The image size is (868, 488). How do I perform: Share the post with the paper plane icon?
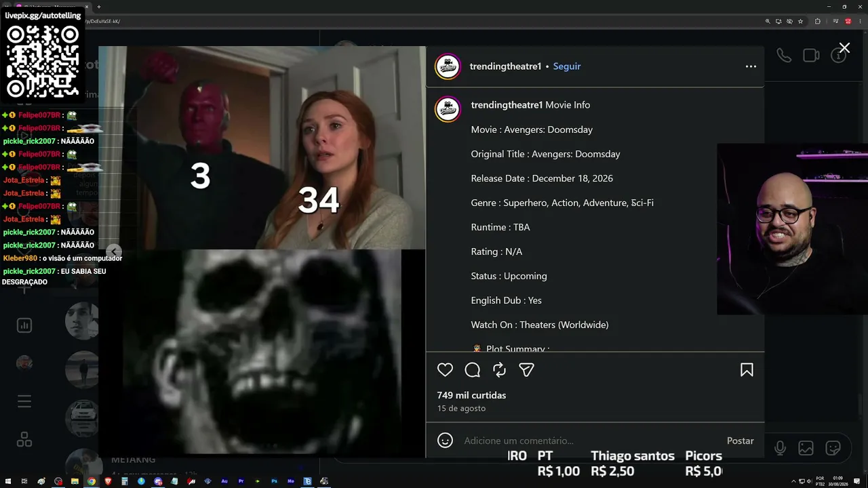pos(527,370)
